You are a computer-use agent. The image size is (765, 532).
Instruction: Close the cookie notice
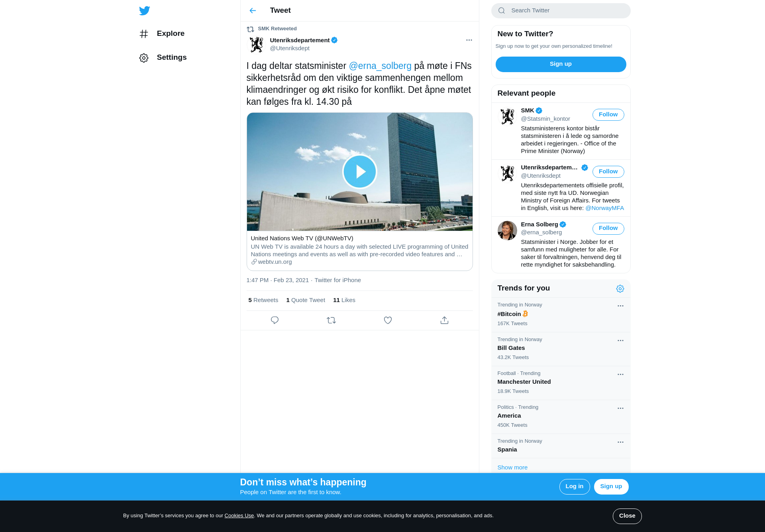pyautogui.click(x=627, y=516)
